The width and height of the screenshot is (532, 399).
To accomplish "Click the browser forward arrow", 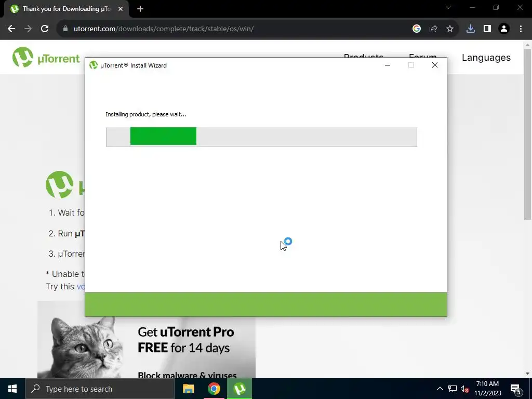I will click(28, 29).
